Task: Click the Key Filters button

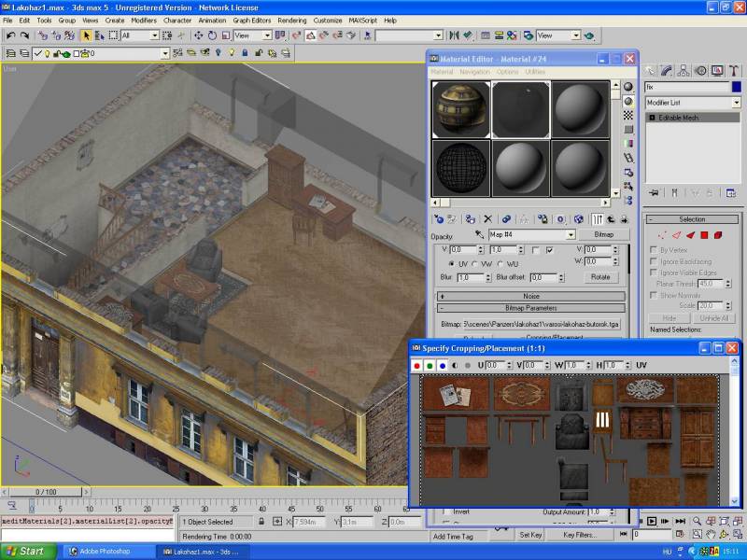Action: pos(580,535)
